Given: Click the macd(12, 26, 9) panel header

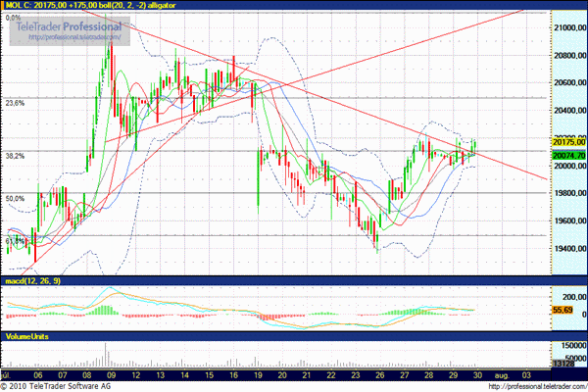Looking at the screenshot, I should [32, 283].
